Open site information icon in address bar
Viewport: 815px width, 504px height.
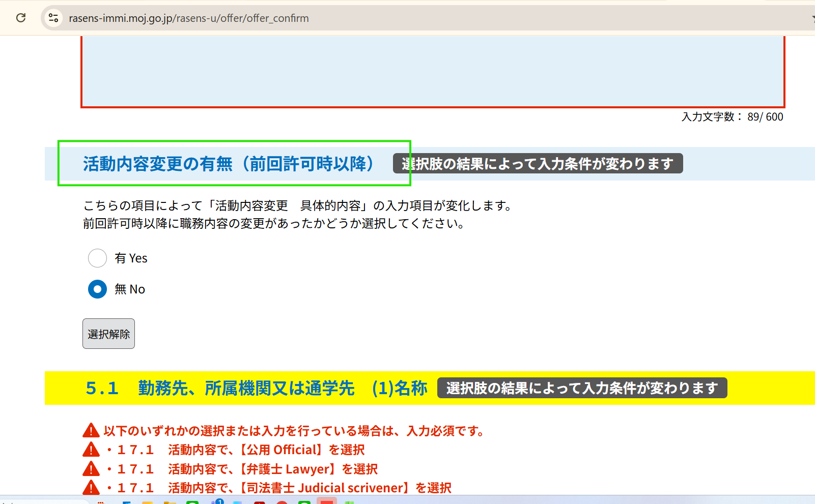tap(53, 18)
